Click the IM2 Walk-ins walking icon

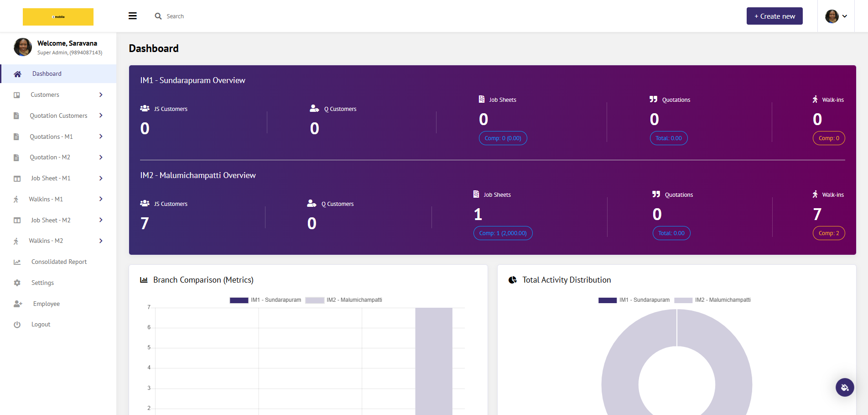(x=815, y=194)
